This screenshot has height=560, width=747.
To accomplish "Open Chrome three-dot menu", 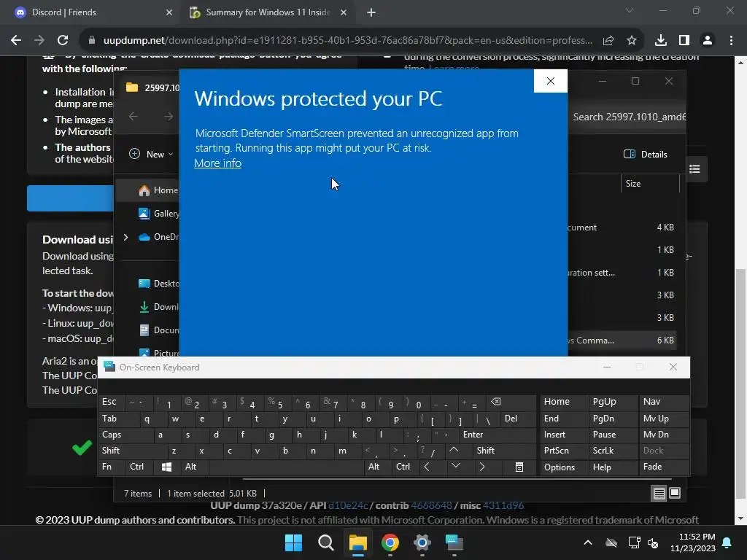I will click(731, 41).
